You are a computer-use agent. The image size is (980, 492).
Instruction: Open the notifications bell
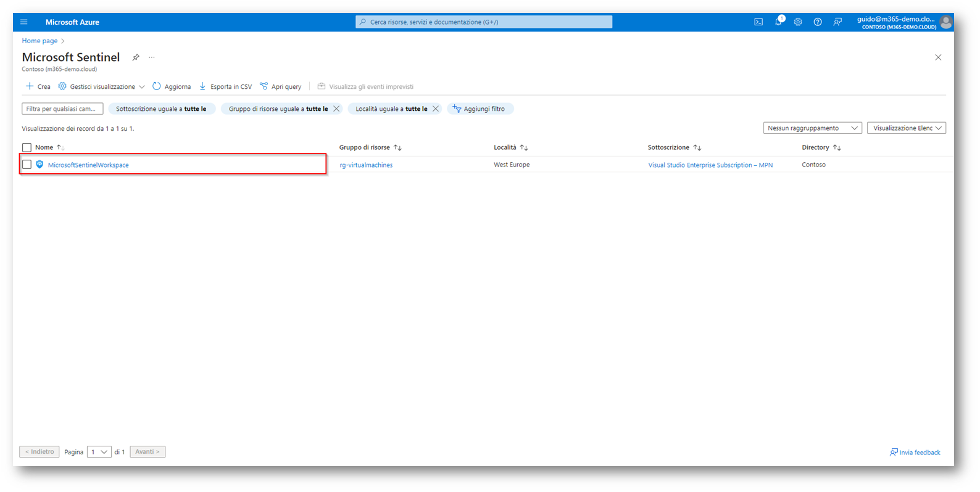[778, 22]
